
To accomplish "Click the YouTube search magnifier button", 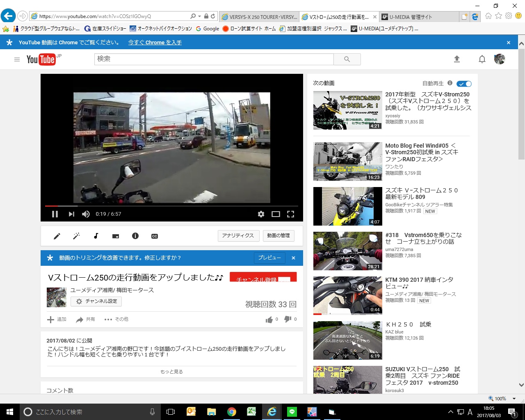I will click(347, 59).
